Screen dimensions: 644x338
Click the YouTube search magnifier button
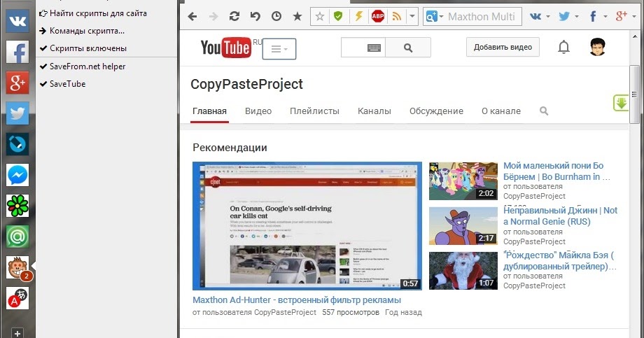408,48
